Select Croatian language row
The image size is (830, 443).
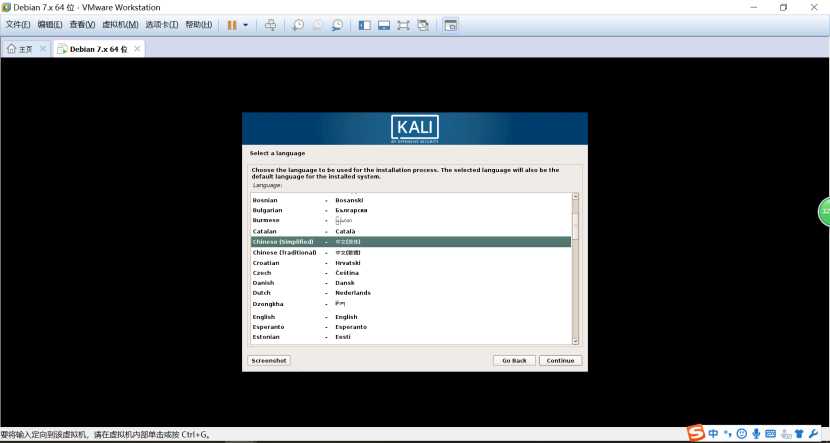[411, 263]
